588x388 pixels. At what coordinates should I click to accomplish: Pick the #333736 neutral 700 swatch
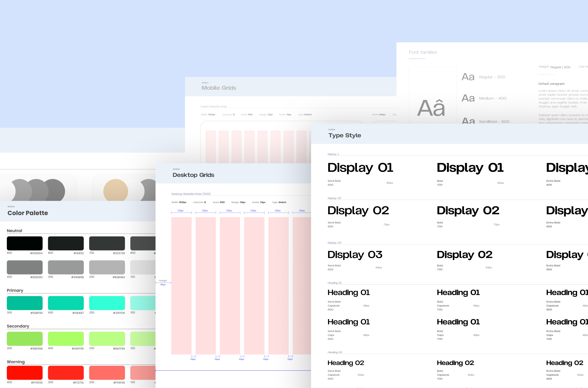tap(107, 243)
